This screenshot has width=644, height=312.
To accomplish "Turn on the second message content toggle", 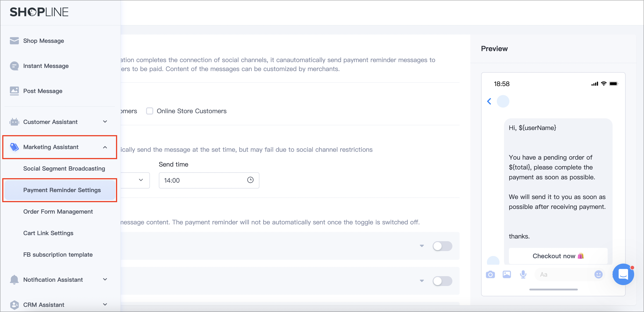I will coord(442,281).
